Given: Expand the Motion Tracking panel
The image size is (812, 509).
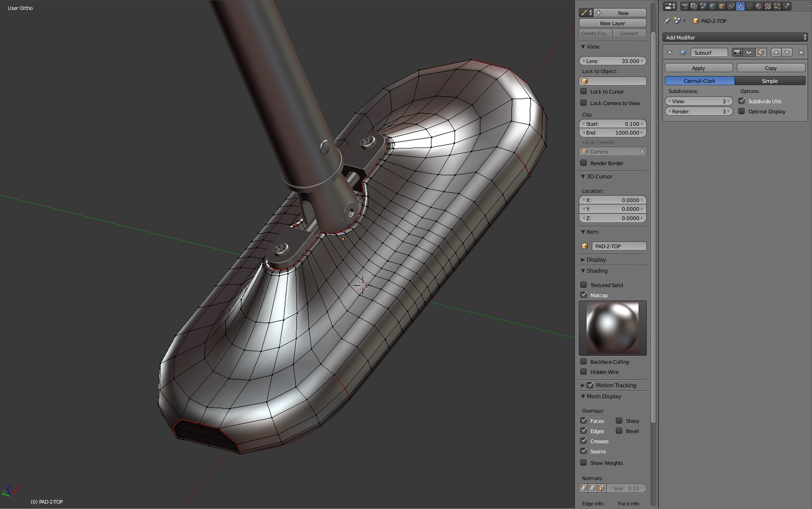Looking at the screenshot, I should pos(583,385).
